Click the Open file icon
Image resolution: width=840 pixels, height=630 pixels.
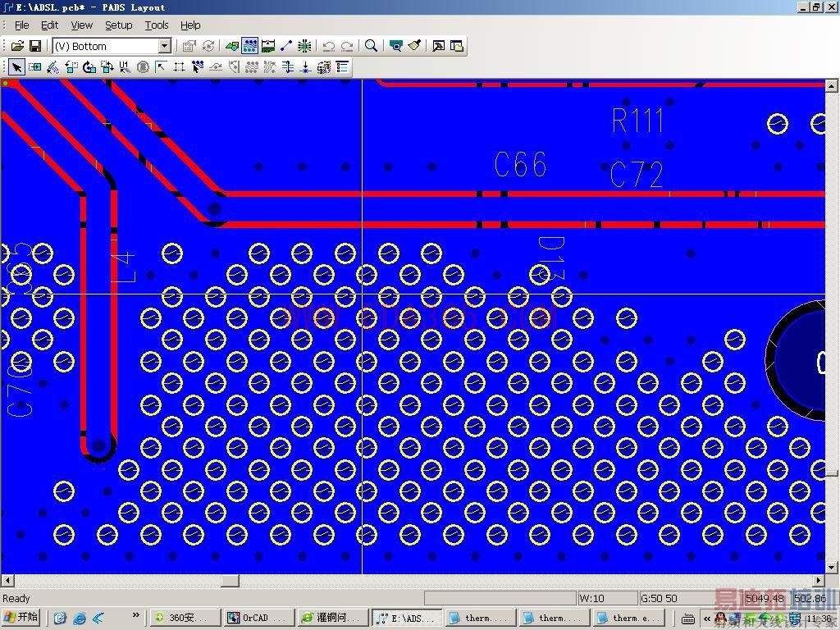(x=17, y=46)
